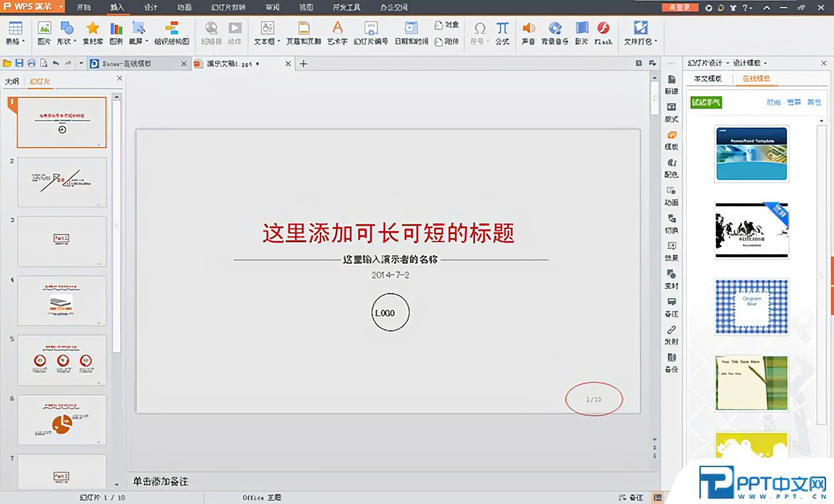Open the Developer Tools ribbon tab

tap(346, 8)
